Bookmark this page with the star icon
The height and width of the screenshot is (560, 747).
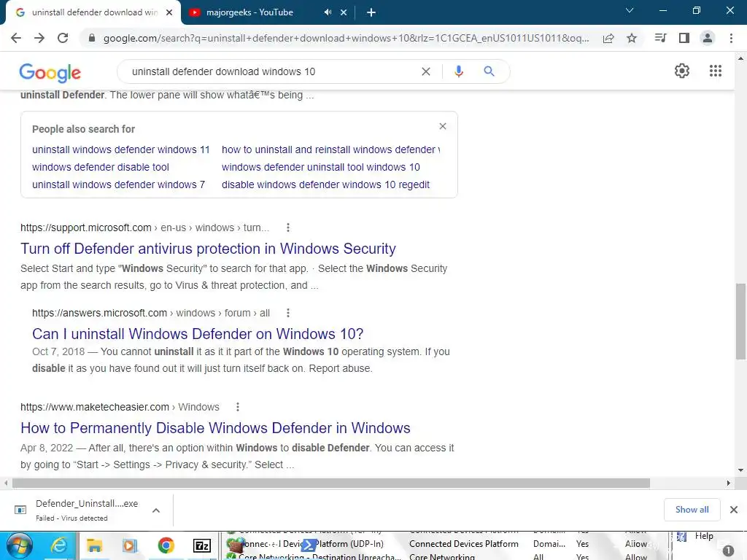point(632,38)
